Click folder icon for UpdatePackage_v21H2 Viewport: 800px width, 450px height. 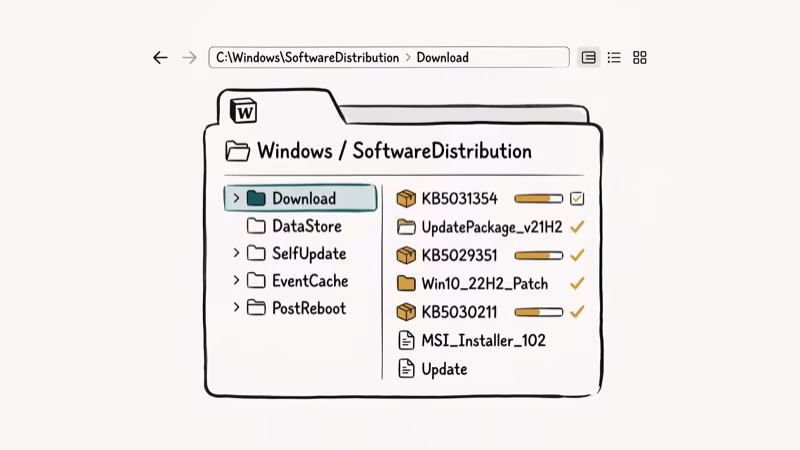(x=406, y=227)
